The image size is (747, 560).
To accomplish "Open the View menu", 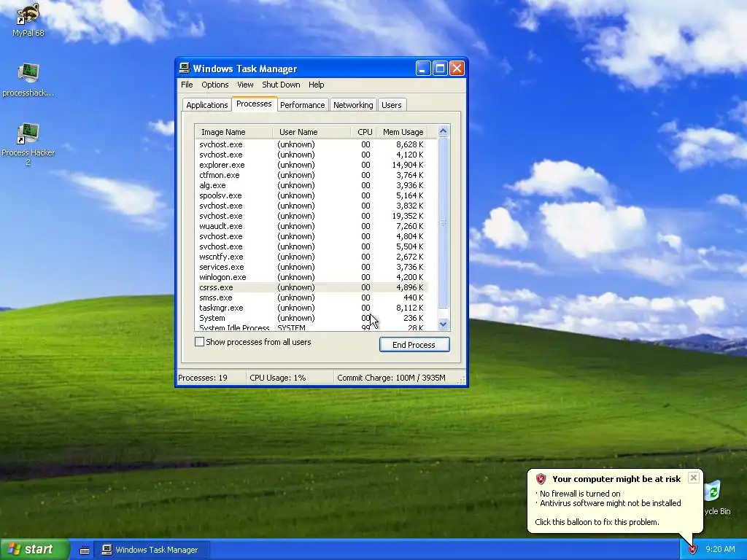I will [x=245, y=85].
